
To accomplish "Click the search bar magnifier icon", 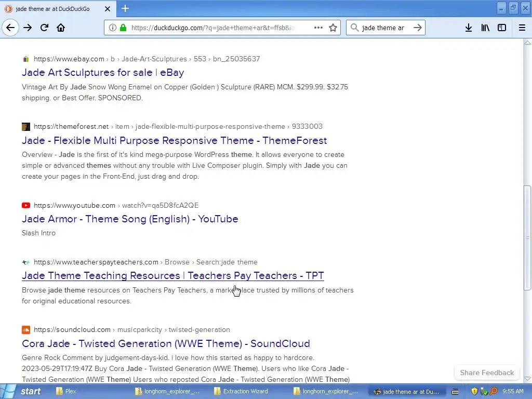I will (x=354, y=28).
